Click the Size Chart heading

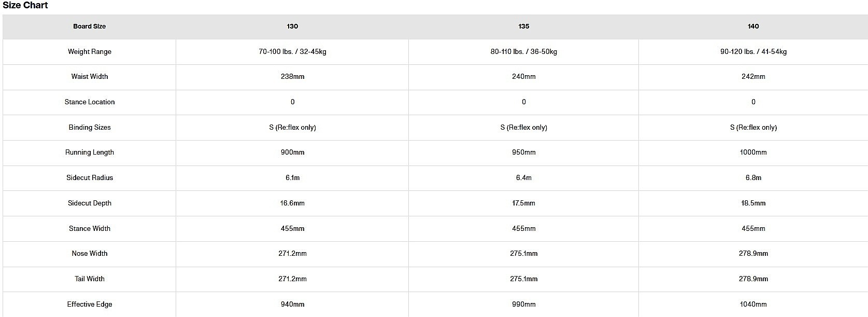click(25, 5)
